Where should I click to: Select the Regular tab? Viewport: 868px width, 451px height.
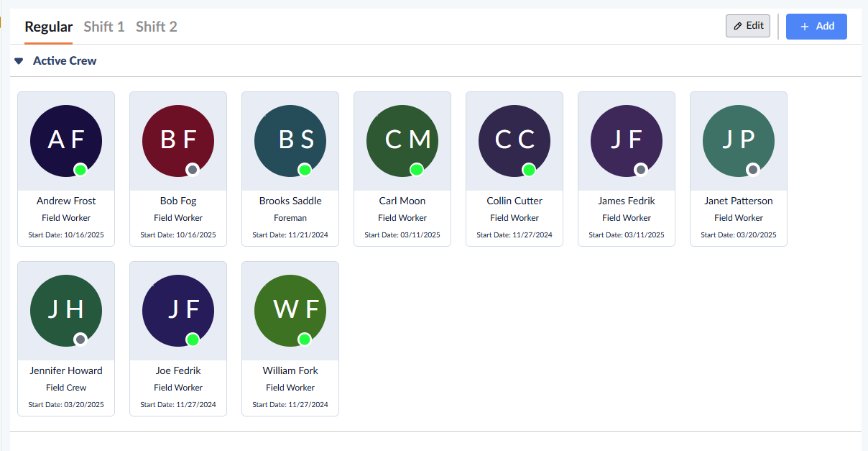point(49,27)
